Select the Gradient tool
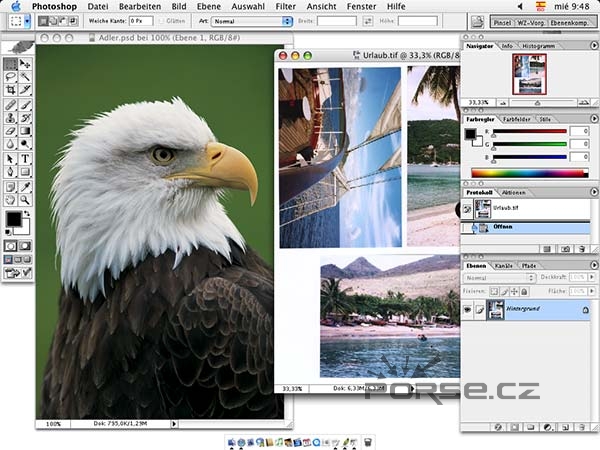Screen dimensions: 600x450 [25, 130]
